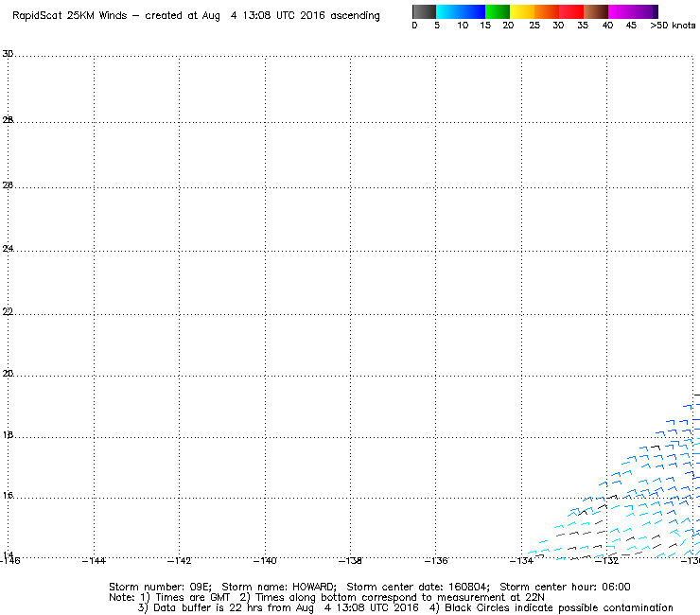Click the '-134' longitude axis label
Screen dimensions: 700x615
[521, 561]
